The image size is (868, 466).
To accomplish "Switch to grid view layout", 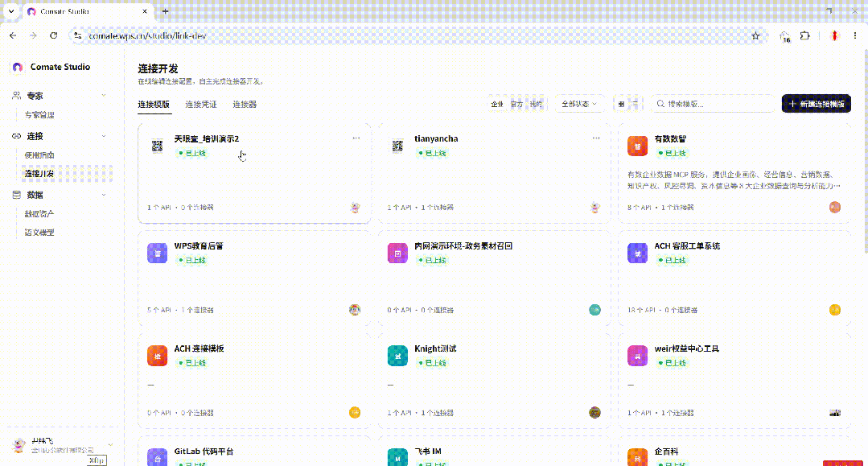I will 621,104.
